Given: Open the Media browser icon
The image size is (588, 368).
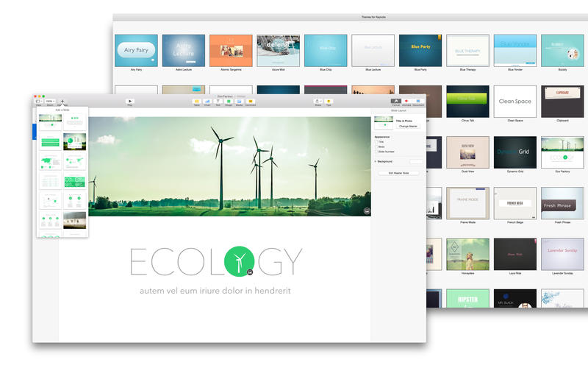Looking at the screenshot, I should (x=240, y=101).
